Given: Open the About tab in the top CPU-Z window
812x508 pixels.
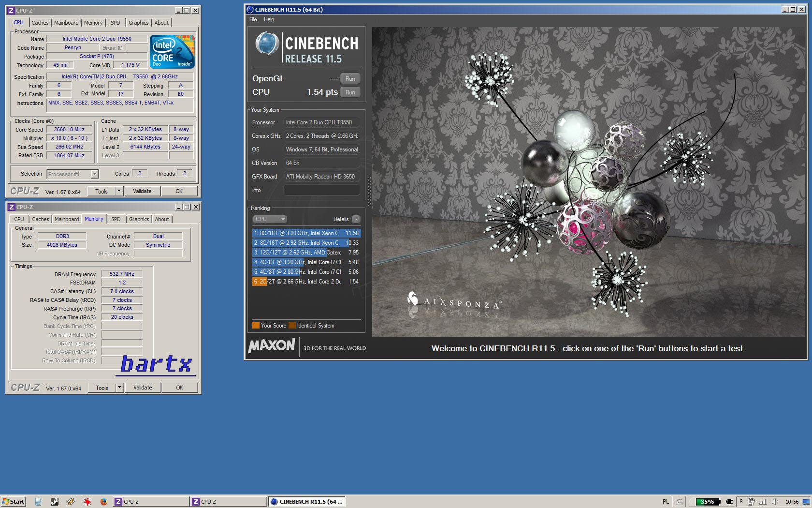Looking at the screenshot, I should [161, 23].
